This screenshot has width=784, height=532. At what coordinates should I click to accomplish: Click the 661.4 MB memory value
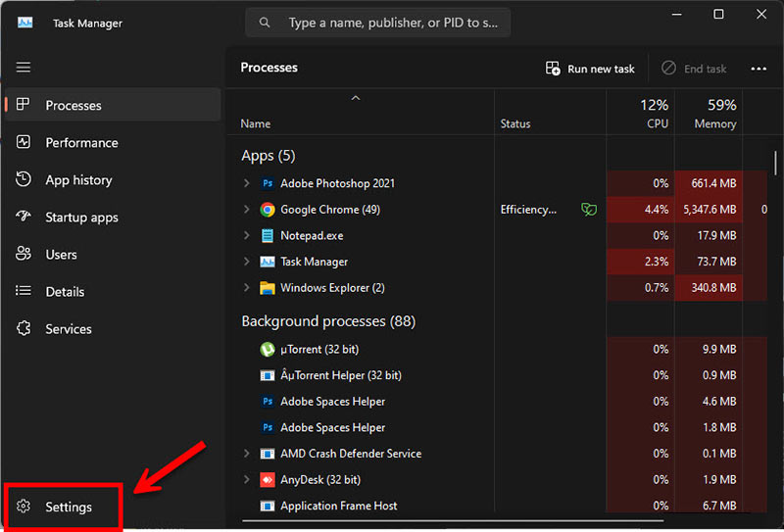(x=713, y=183)
